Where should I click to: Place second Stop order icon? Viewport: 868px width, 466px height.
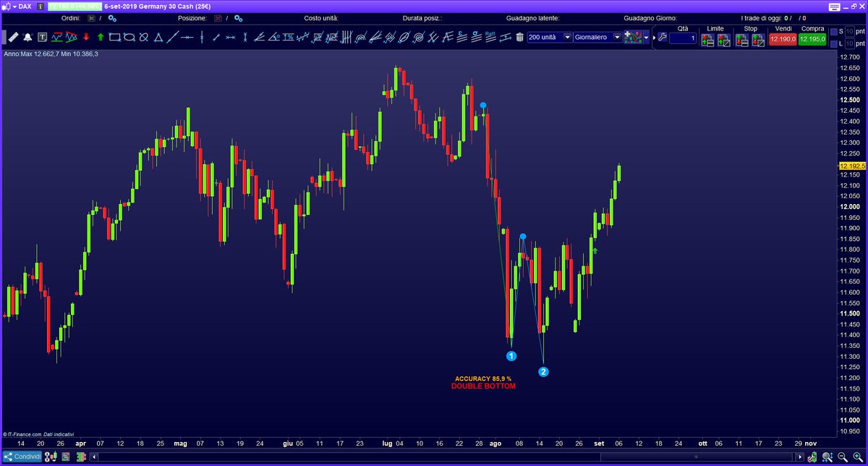coord(758,40)
